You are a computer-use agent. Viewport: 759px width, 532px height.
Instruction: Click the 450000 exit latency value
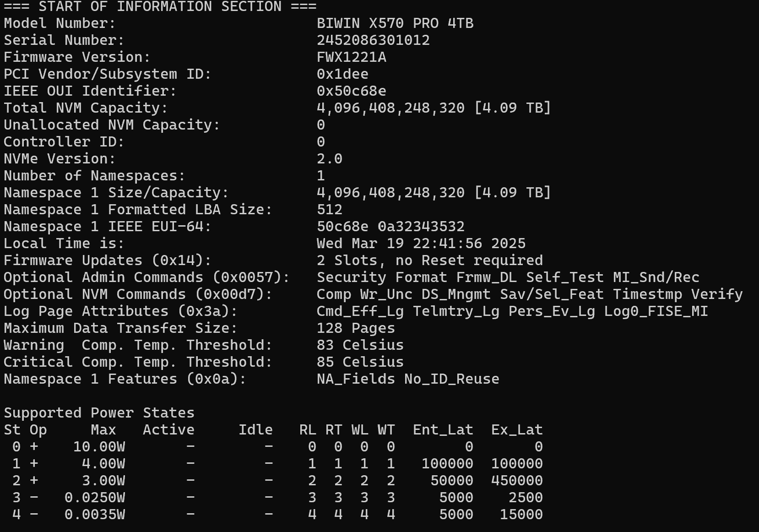(x=517, y=481)
